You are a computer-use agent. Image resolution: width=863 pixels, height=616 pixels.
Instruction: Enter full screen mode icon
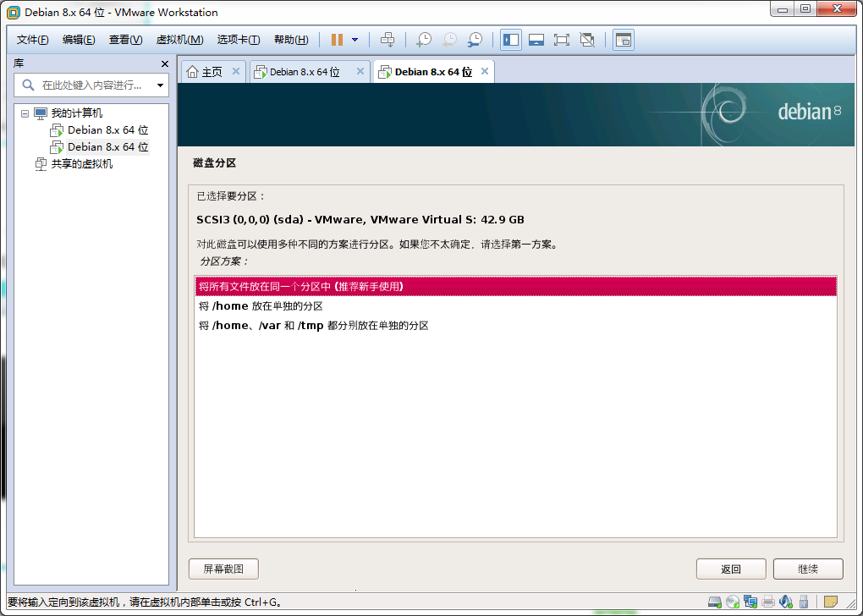pos(562,40)
